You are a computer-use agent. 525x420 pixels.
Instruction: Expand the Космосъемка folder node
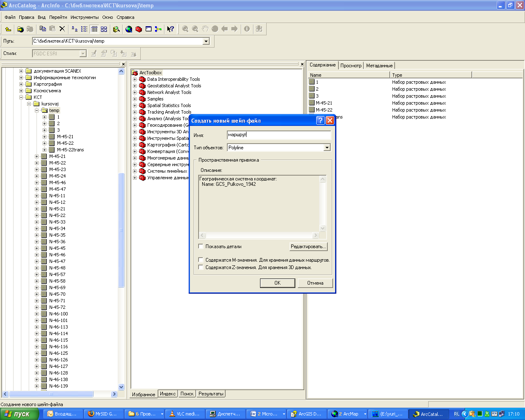(x=21, y=91)
